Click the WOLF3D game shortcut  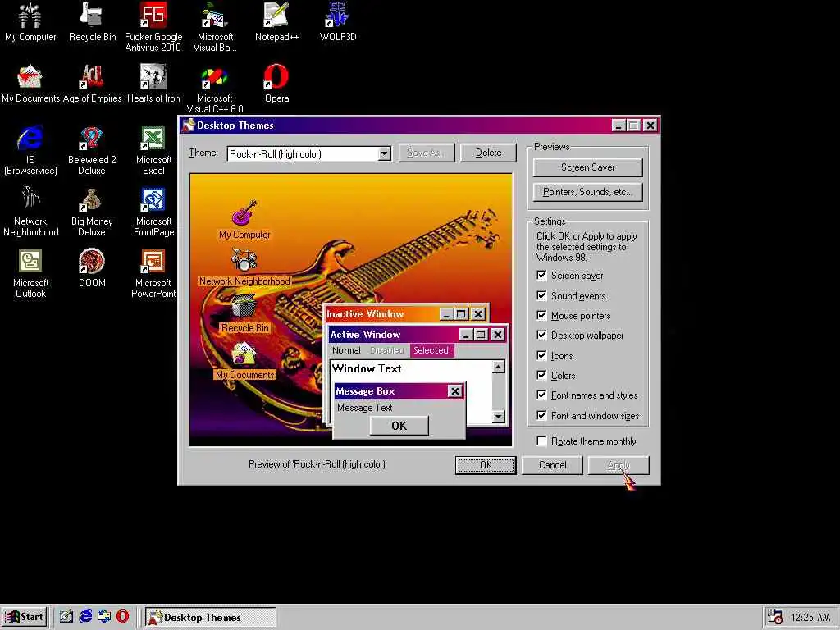[x=337, y=22]
